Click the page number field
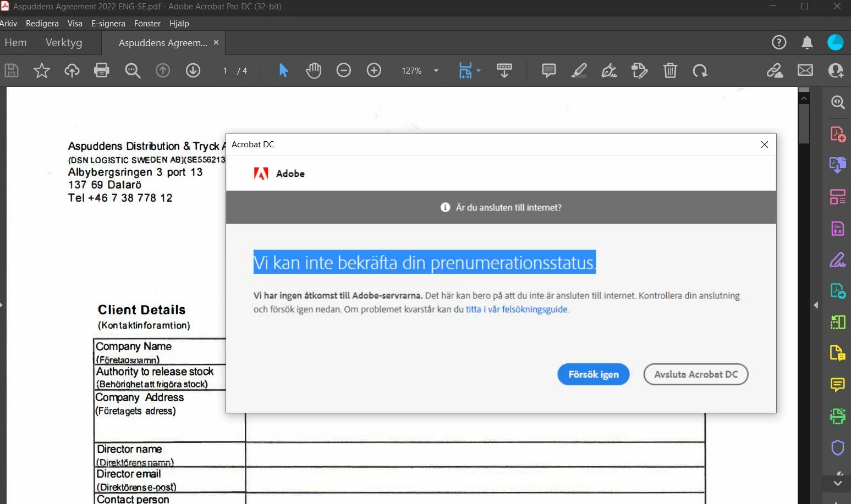Image resolution: width=851 pixels, height=504 pixels. [x=225, y=70]
